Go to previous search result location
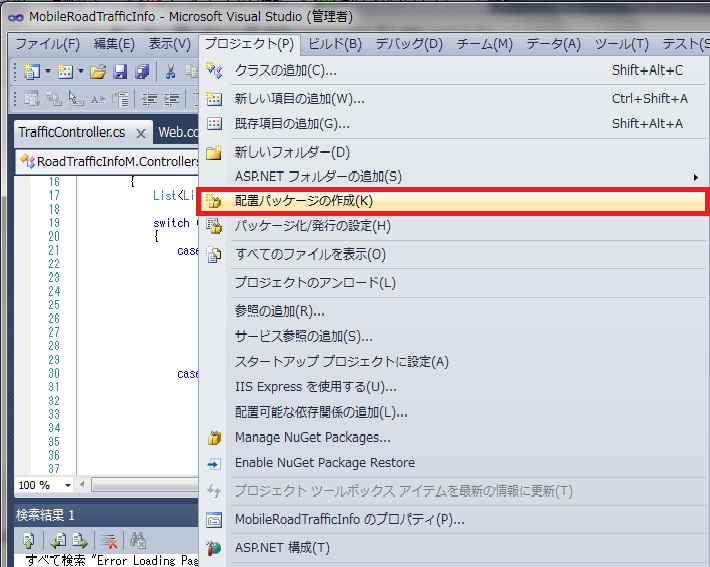Viewport: 710px width, 567px height. [58, 540]
